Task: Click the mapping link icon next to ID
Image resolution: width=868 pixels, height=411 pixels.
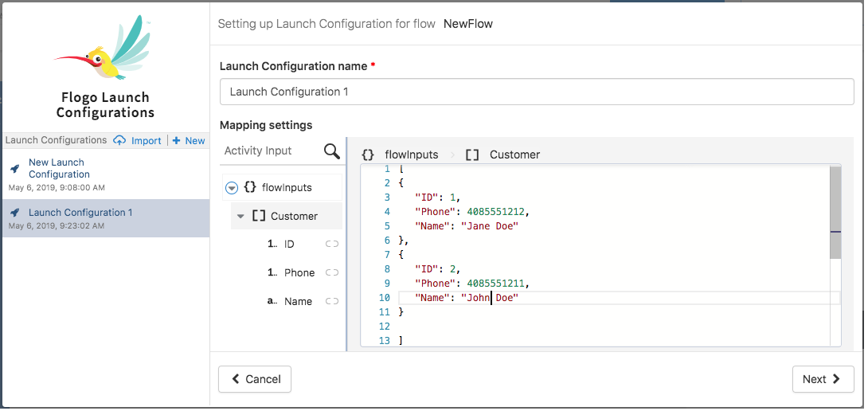Action: tap(332, 245)
